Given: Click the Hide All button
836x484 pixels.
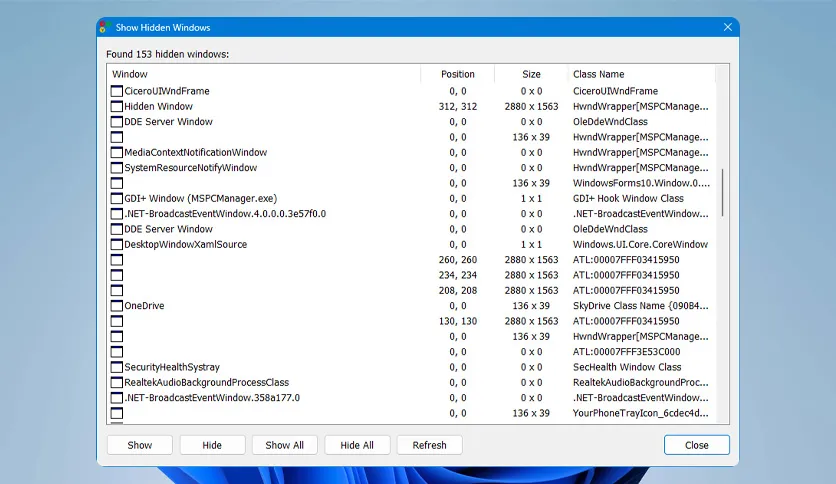Looking at the screenshot, I should [x=357, y=445].
